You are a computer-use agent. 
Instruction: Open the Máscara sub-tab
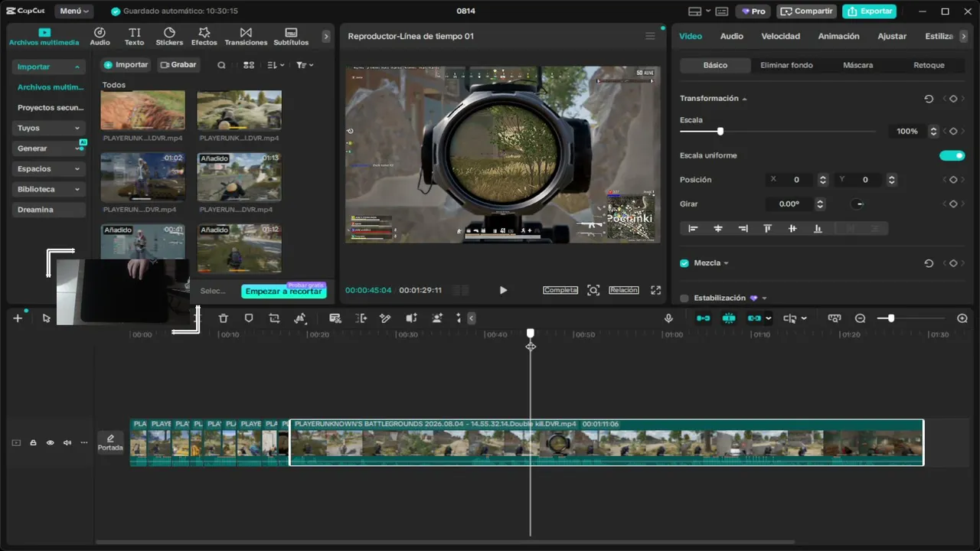coord(857,65)
